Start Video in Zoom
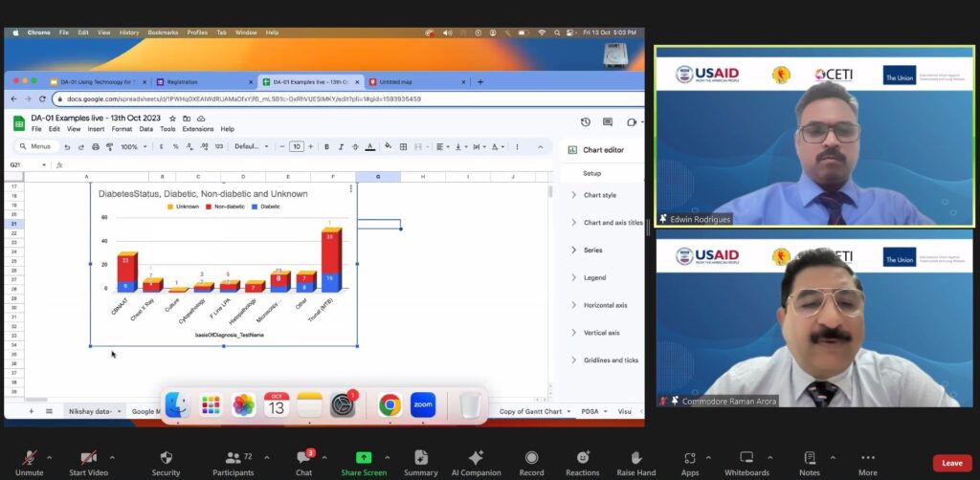The width and height of the screenshot is (980, 480). pyautogui.click(x=89, y=458)
